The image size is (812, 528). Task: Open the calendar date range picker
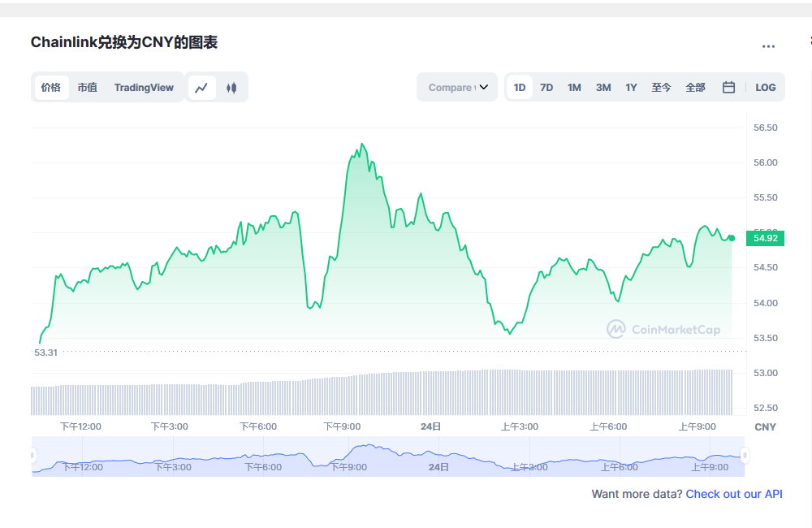(728, 87)
